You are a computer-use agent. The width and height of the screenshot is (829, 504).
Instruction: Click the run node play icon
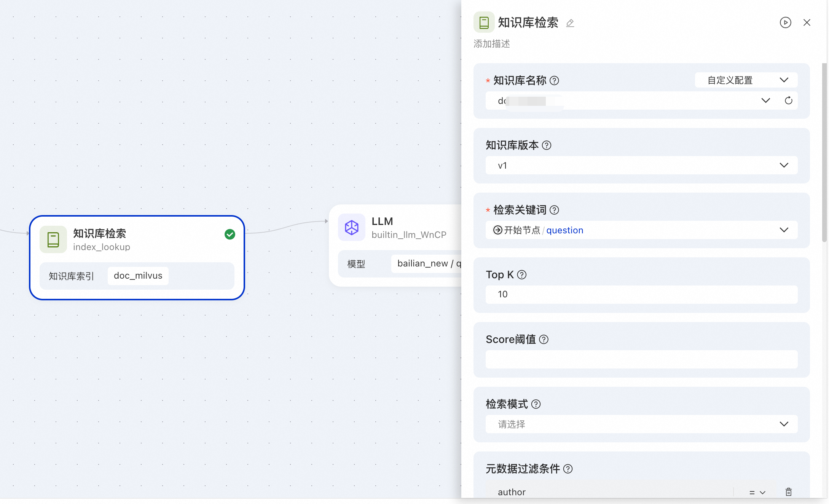(x=785, y=22)
